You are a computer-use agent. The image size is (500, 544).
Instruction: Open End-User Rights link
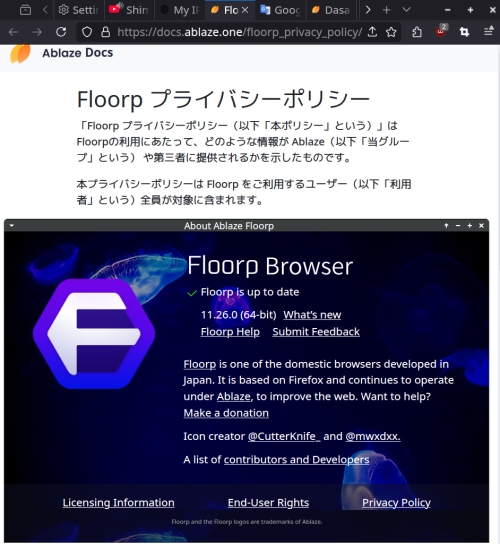268,502
